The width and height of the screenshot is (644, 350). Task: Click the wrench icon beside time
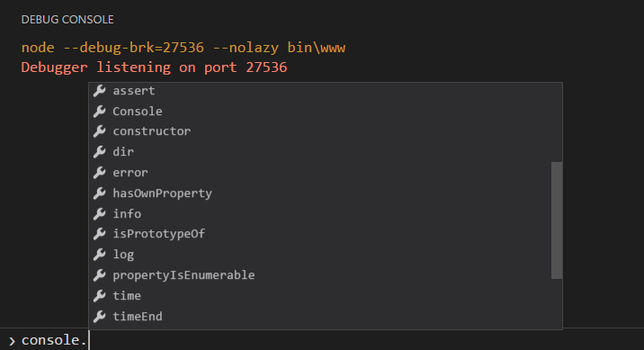coord(100,296)
